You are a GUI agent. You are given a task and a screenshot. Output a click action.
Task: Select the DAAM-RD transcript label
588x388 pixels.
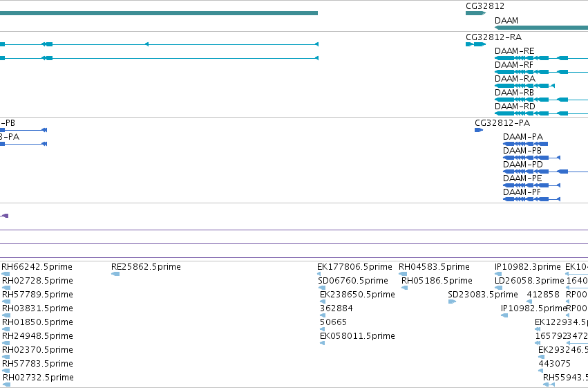(x=515, y=107)
